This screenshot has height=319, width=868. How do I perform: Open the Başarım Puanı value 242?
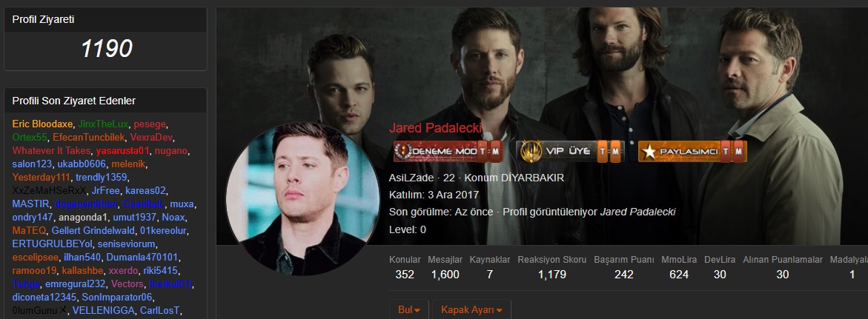click(624, 274)
